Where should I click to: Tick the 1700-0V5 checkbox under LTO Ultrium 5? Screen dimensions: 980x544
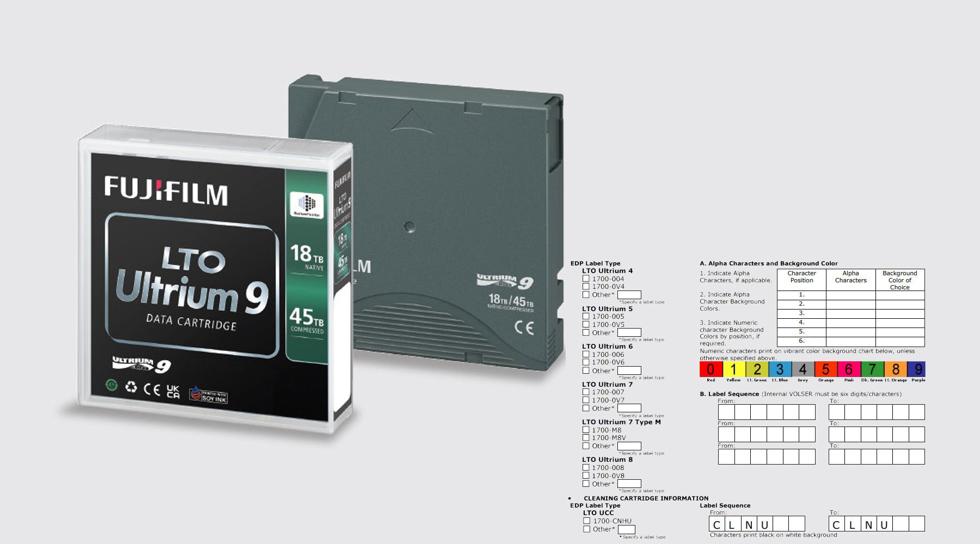586,324
